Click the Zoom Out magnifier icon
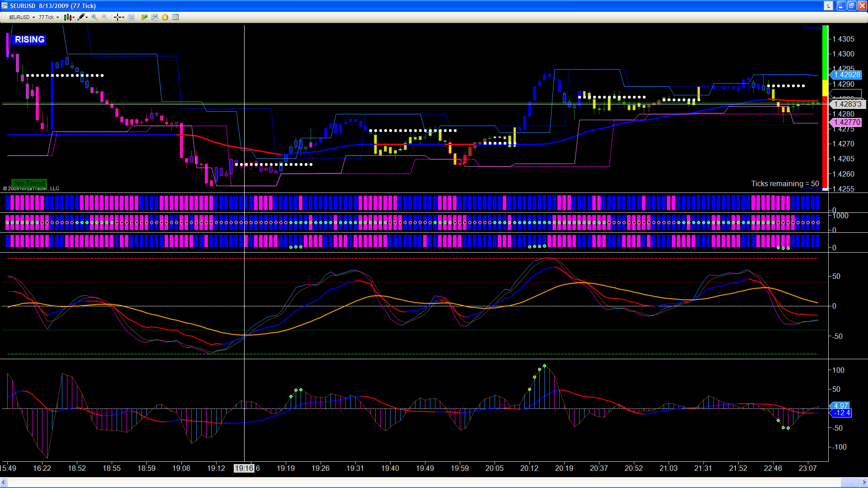 pyautogui.click(x=105, y=17)
